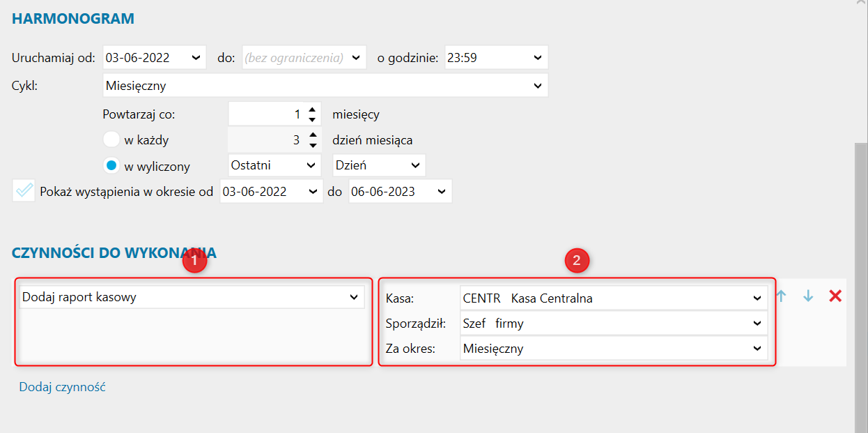This screenshot has height=433, width=868.
Task: Click the 'CZYNNOŚCI DO WYKONANIA' heading
Action: pos(114,252)
